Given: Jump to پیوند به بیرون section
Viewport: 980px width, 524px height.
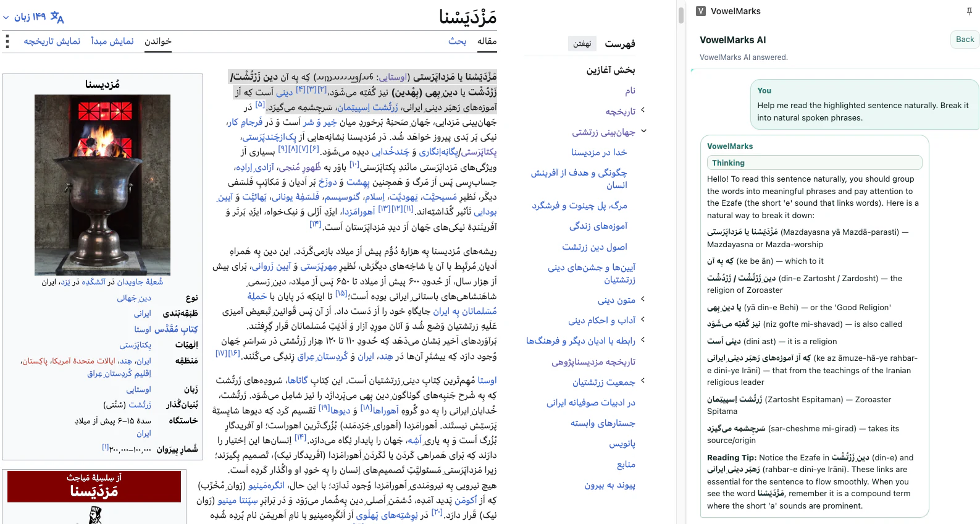Looking at the screenshot, I should pyautogui.click(x=610, y=485).
